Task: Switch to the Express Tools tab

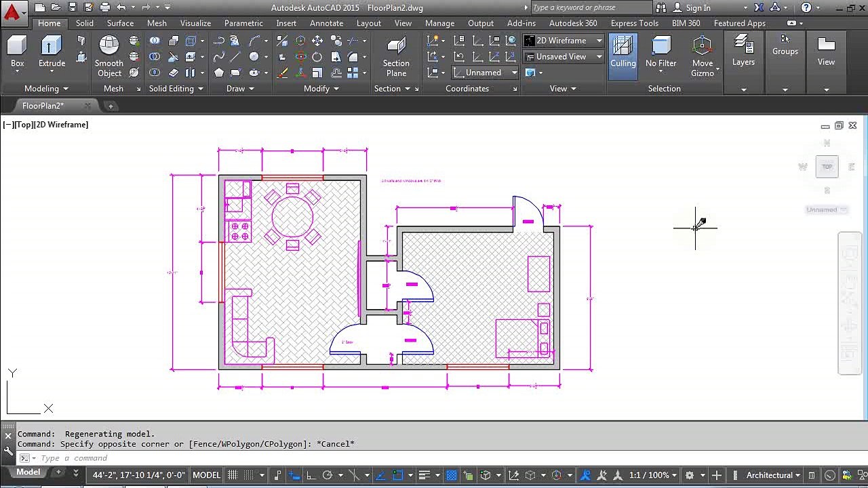Action: (634, 23)
